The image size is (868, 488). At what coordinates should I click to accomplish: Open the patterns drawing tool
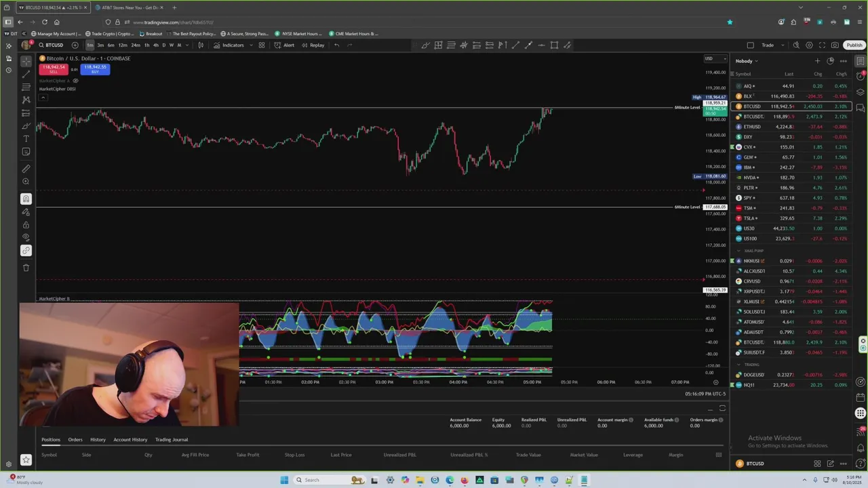tap(26, 100)
